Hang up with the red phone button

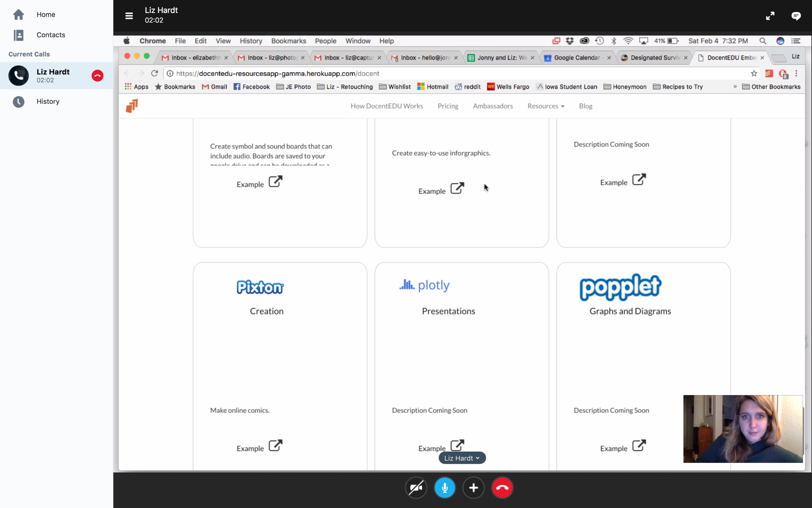pyautogui.click(x=502, y=488)
